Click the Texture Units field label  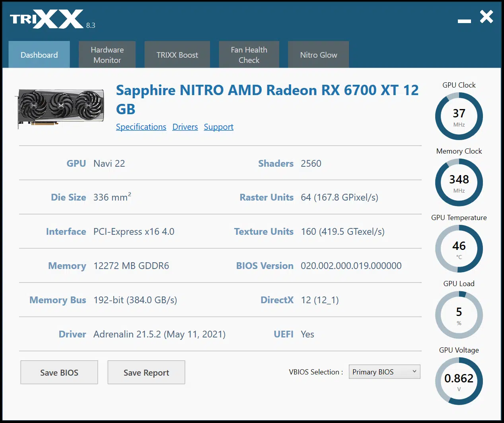tap(264, 232)
